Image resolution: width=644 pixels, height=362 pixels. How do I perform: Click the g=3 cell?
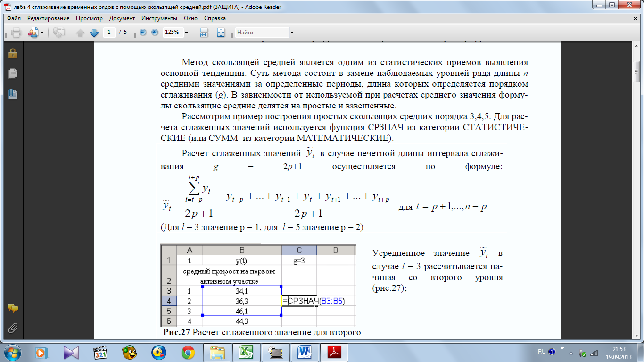tap(299, 260)
